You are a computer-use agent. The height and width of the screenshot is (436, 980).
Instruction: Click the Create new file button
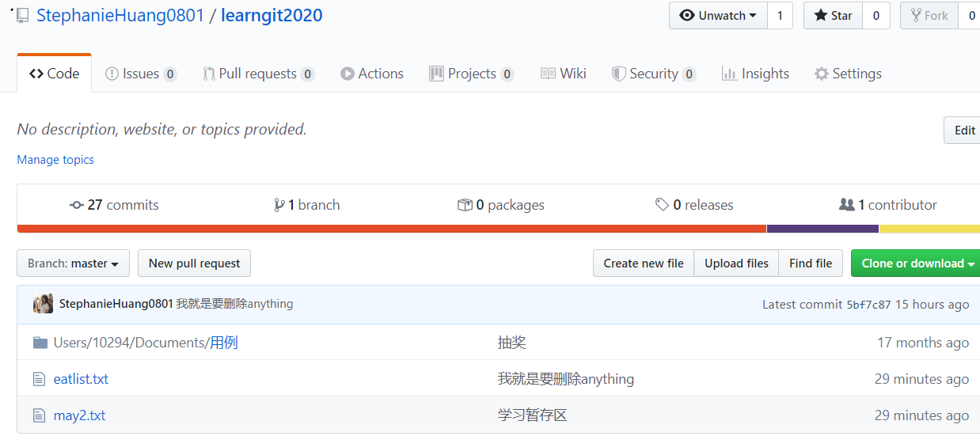point(644,263)
